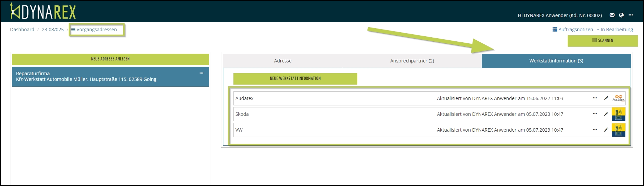Screen dimensions: 644x186
Task: Open the DAT logo icon in Skoda row
Action: point(618,114)
